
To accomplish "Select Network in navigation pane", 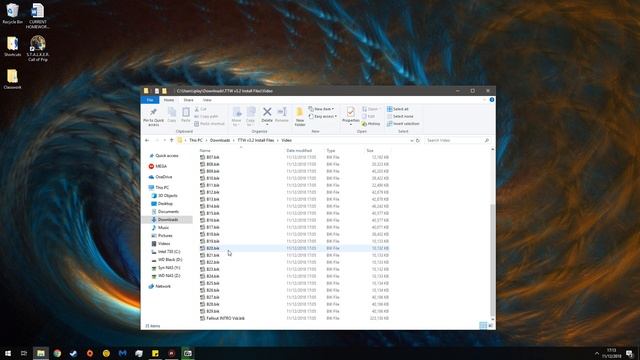I will click(160, 286).
